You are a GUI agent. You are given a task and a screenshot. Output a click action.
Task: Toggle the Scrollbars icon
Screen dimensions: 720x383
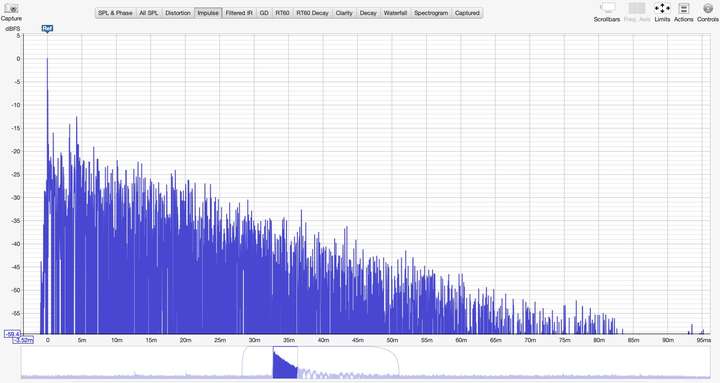pos(607,8)
